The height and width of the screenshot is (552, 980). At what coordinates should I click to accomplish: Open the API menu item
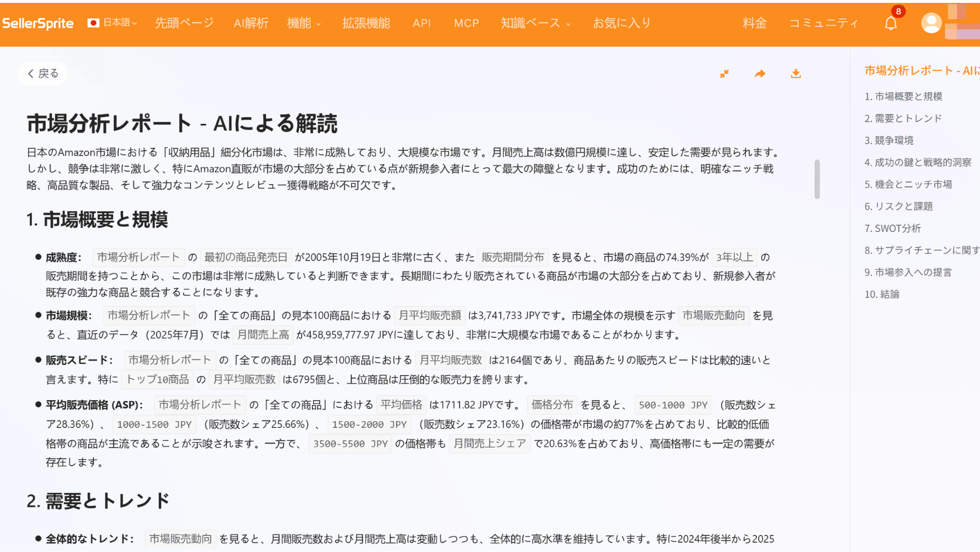(421, 23)
